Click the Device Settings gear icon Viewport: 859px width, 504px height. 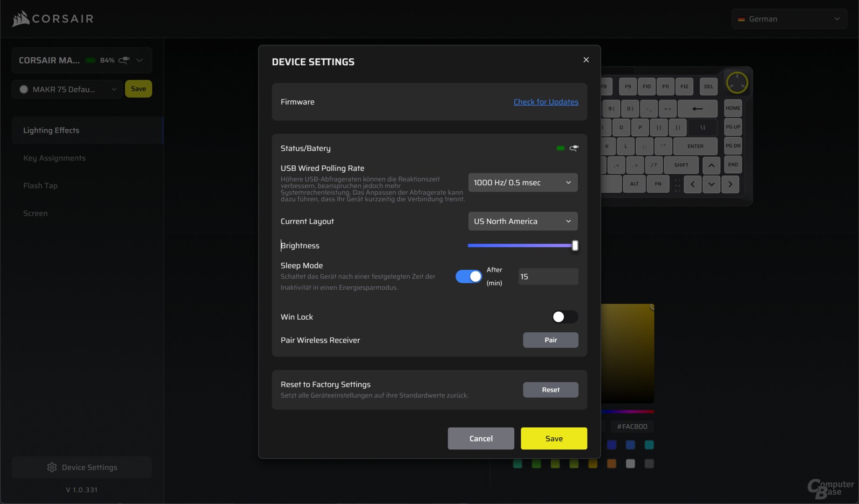click(52, 467)
